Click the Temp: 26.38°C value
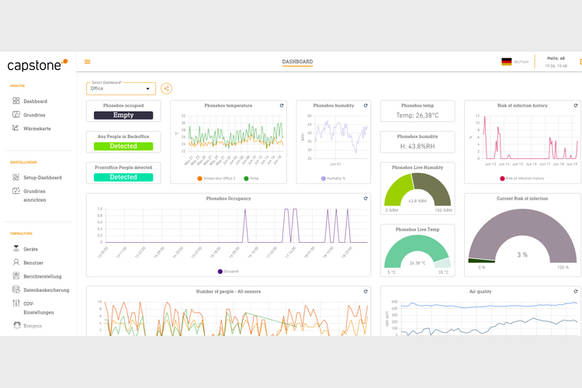The image size is (582, 388). pos(417,115)
